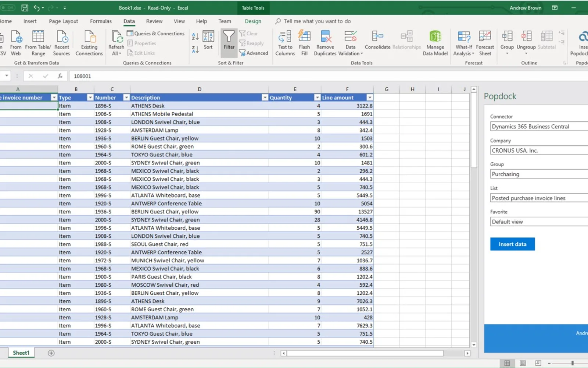The width and height of the screenshot is (588, 368).
Task: Click the Popdock List field
Action: pos(539,198)
